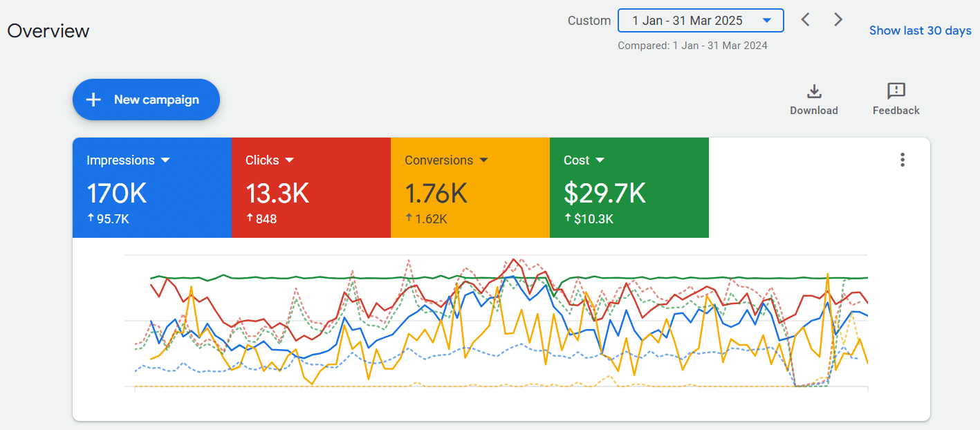
Task: Click the Custom date label
Action: 589,21
